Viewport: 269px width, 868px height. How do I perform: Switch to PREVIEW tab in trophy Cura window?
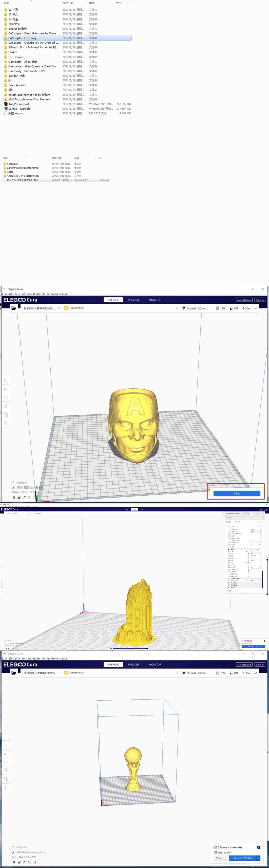(133, 664)
